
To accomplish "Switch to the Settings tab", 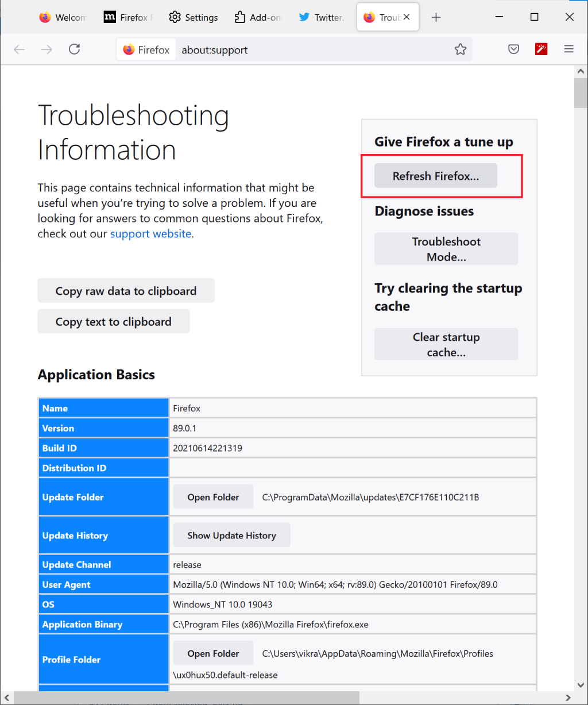I will pyautogui.click(x=194, y=17).
